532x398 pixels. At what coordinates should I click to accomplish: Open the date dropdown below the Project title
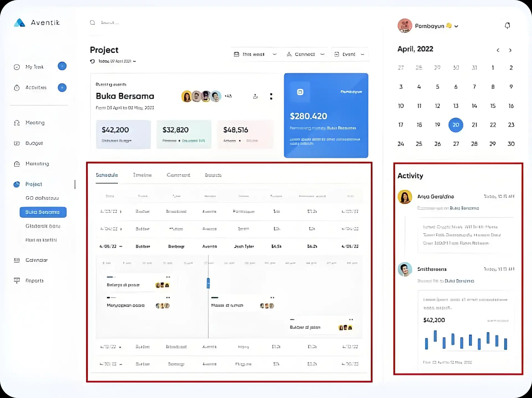(x=117, y=61)
